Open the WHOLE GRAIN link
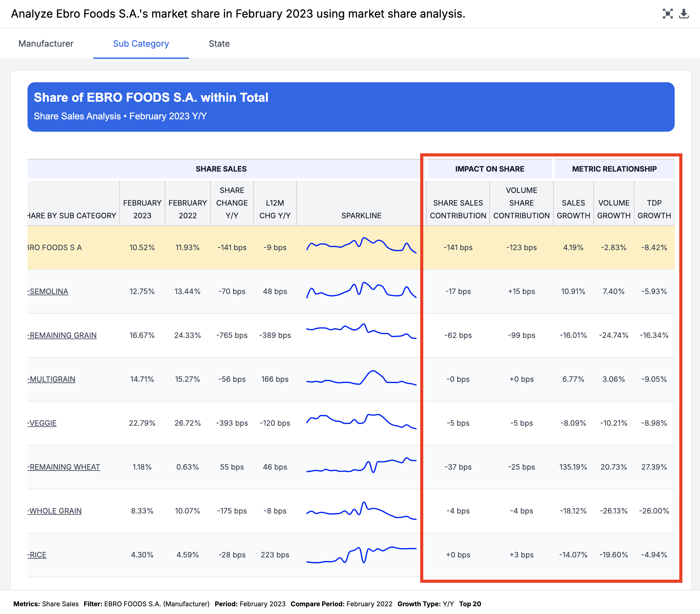The height and width of the screenshot is (614, 700). click(55, 510)
